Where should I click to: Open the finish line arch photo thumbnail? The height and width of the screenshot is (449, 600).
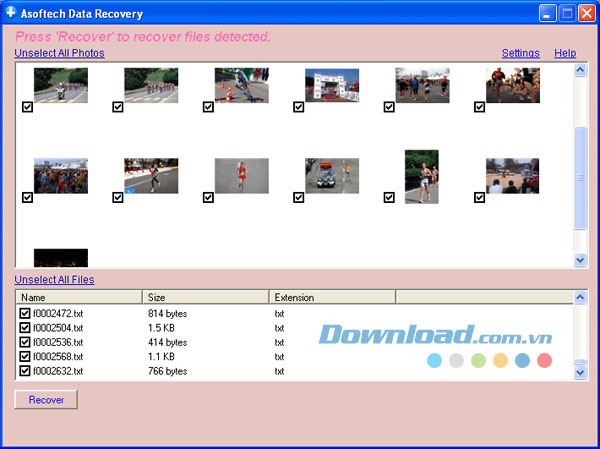click(332, 85)
